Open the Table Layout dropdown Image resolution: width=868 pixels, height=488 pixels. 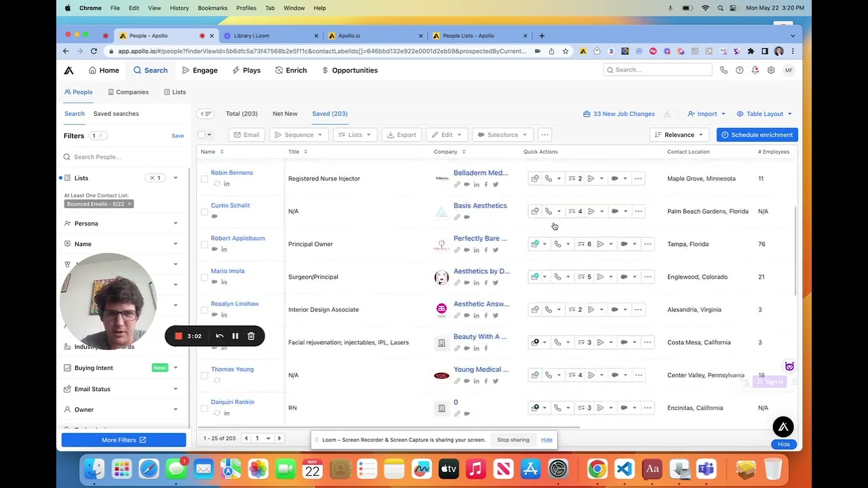coord(764,114)
